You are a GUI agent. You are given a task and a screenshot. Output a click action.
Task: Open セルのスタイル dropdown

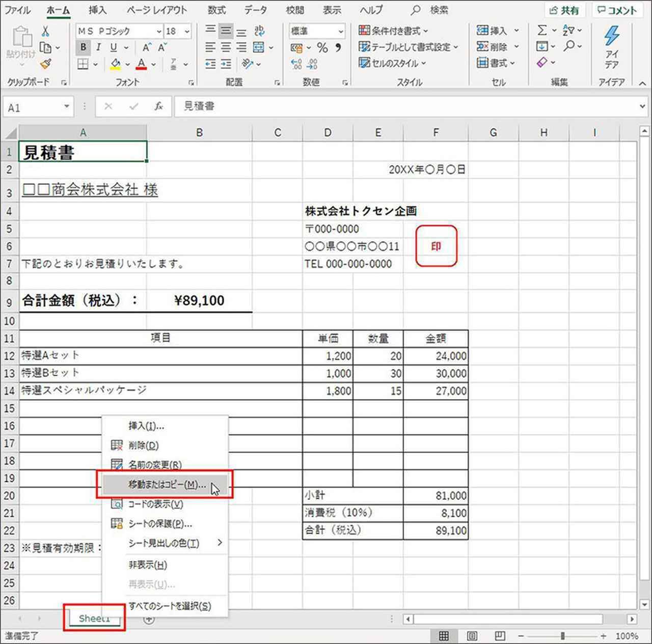click(392, 64)
